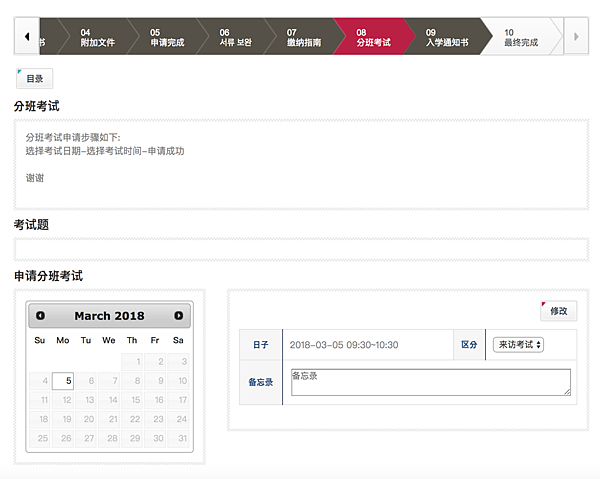Click March 25 in the calendar

40,438
